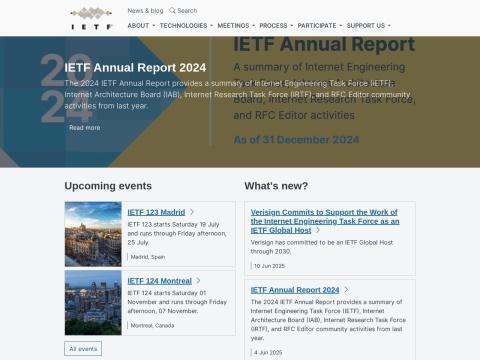Screen dimensions: 480x360
Task: Click the What's new? heading
Action: 276,186
